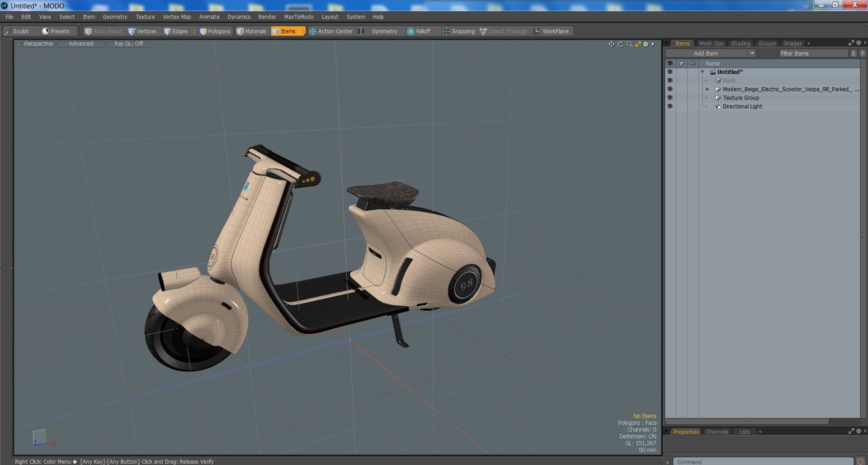The image size is (868, 465).
Task: Switch to the Channels tab
Action: 717,432
